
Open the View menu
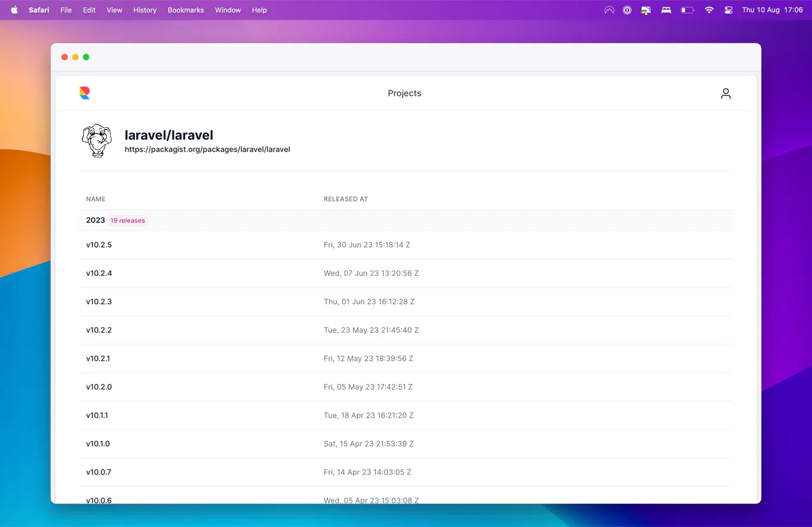point(114,10)
